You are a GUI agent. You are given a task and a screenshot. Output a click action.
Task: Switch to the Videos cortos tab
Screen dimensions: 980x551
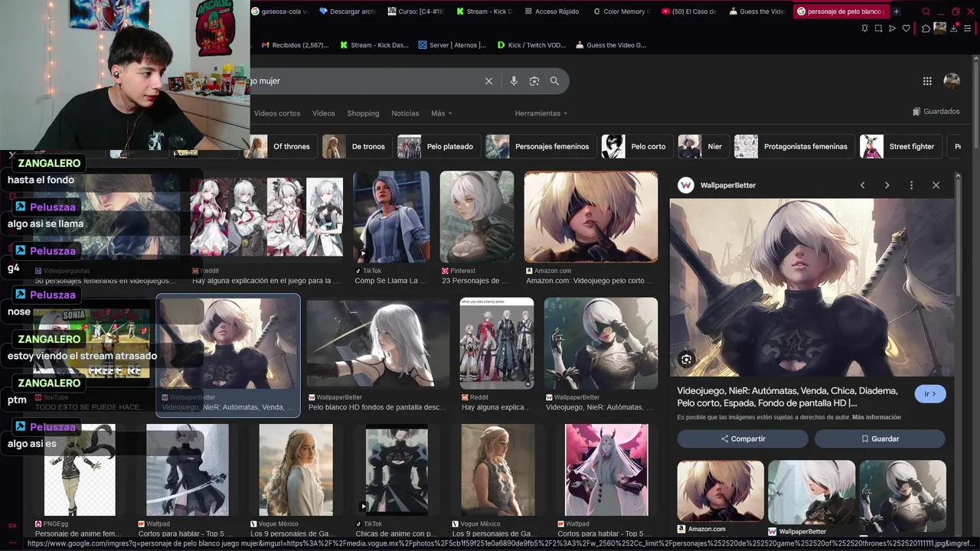pos(277,113)
